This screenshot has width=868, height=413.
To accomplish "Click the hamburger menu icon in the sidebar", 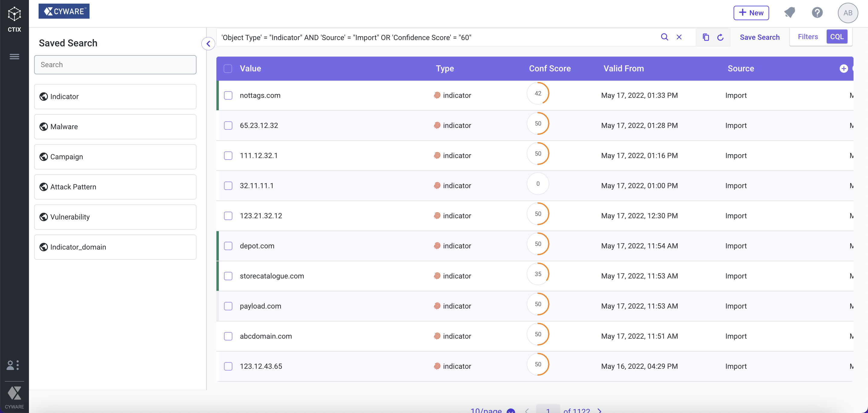I will [x=14, y=57].
